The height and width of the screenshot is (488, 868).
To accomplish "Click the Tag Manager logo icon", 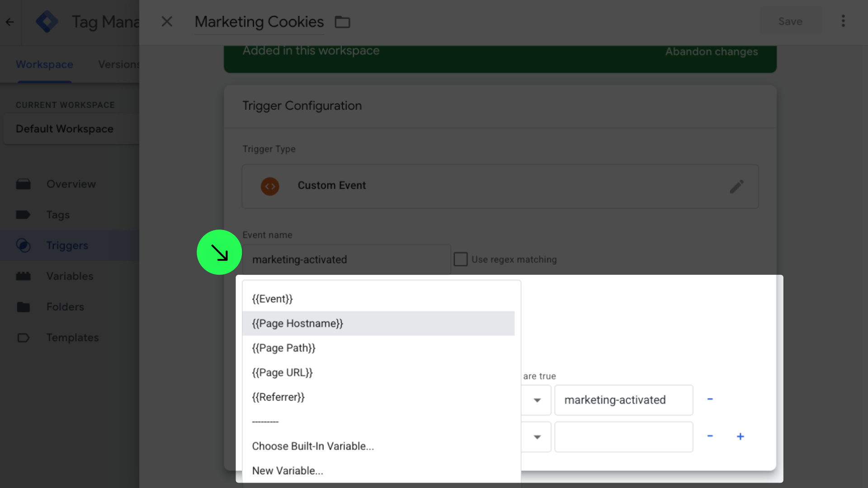I will [x=47, y=22].
